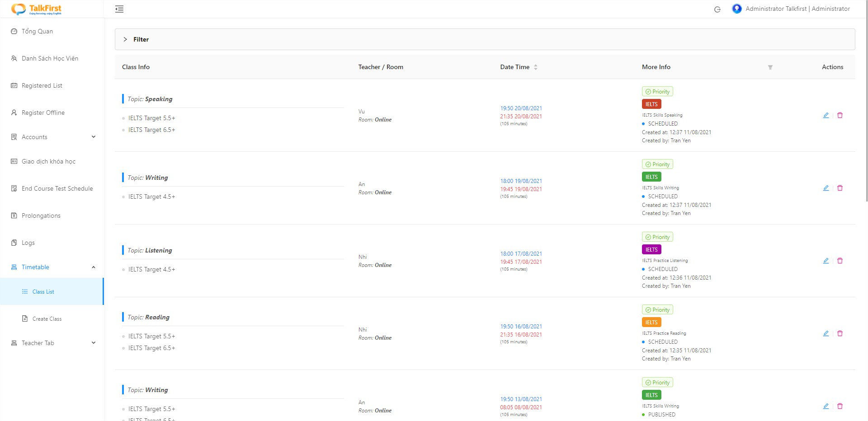Screen dimensions: 868x421
Task: Click the Danh Sách Học Viên icon
Action: click(x=14, y=58)
